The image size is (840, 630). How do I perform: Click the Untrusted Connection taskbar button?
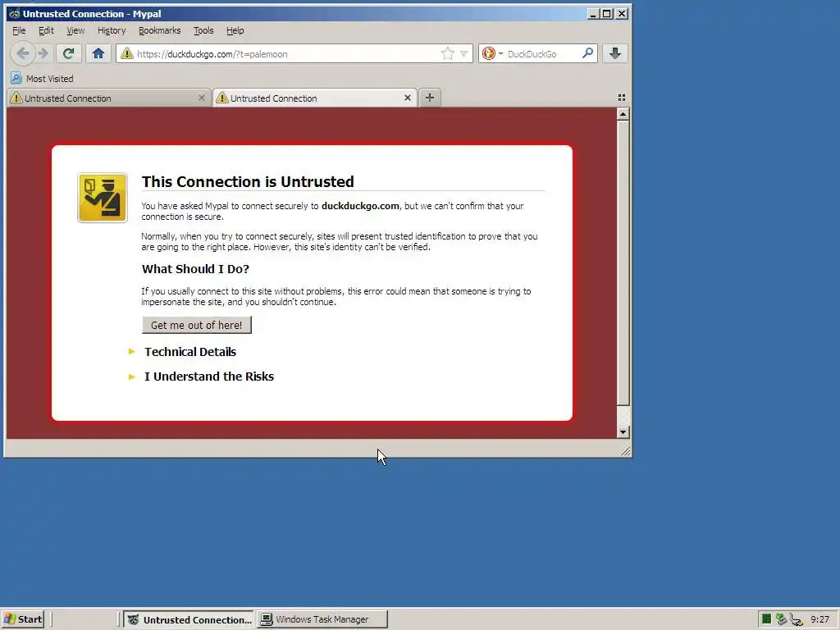189,619
